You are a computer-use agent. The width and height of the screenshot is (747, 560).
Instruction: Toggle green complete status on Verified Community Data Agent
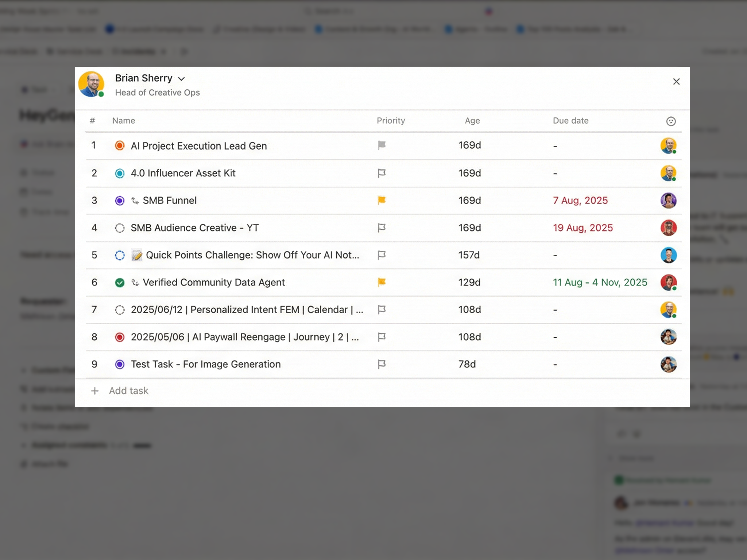click(120, 283)
